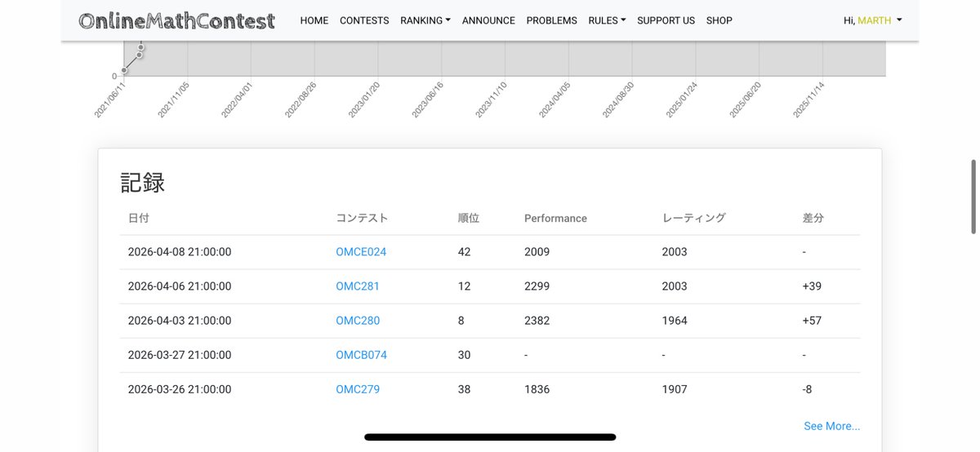
Task: Open the OMC280 contest link
Action: tap(358, 321)
